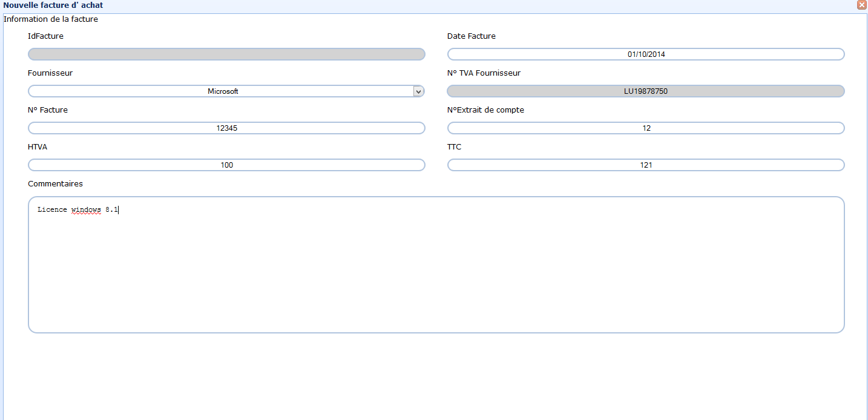
Task: Click the Date Facture field showing 01/10/2014
Action: (x=646, y=54)
